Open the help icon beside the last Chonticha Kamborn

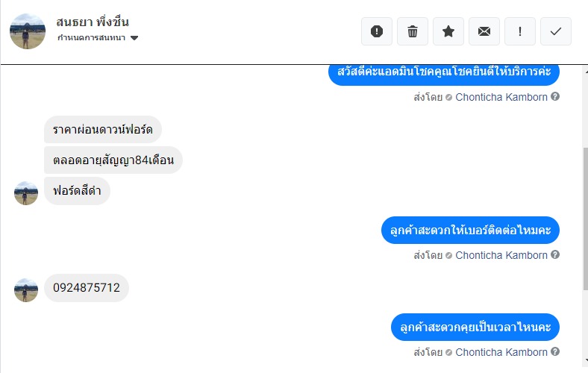(x=555, y=351)
